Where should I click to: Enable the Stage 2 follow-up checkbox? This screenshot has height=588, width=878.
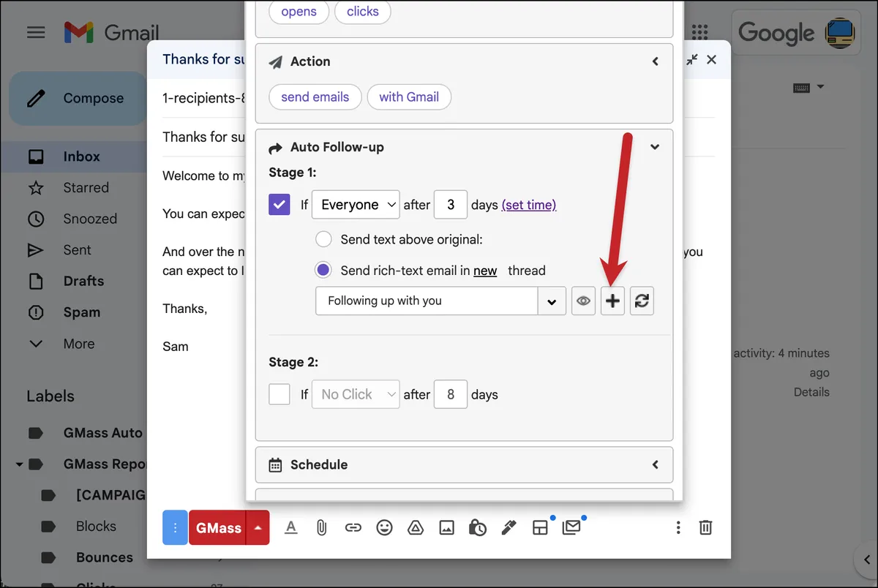(279, 394)
